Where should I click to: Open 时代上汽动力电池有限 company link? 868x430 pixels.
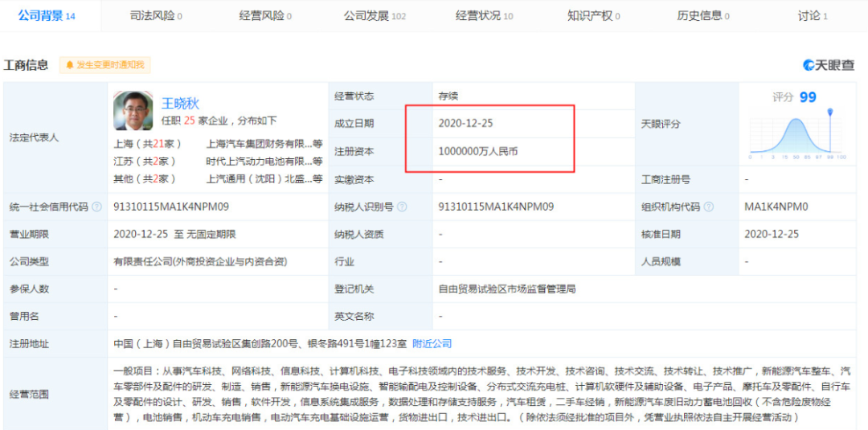(x=259, y=161)
